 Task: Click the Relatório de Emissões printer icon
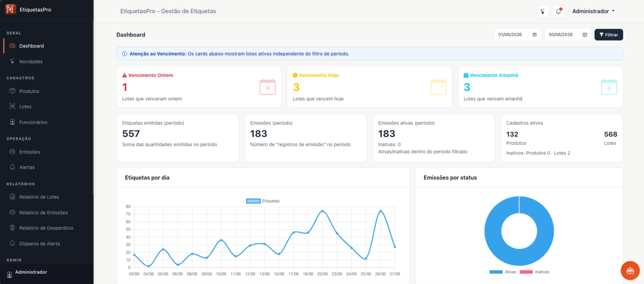[x=13, y=212]
